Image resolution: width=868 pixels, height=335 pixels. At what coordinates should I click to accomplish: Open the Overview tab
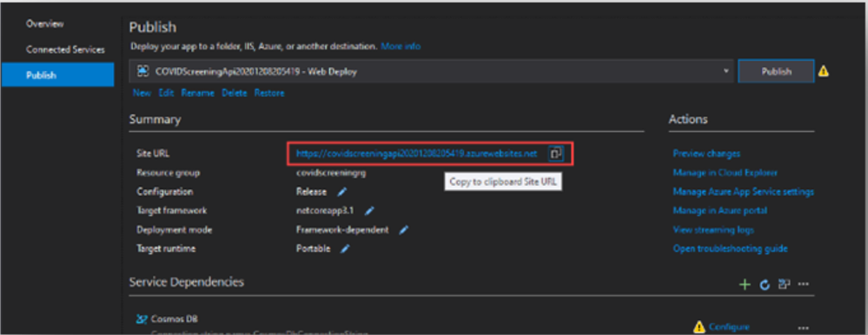click(x=45, y=24)
